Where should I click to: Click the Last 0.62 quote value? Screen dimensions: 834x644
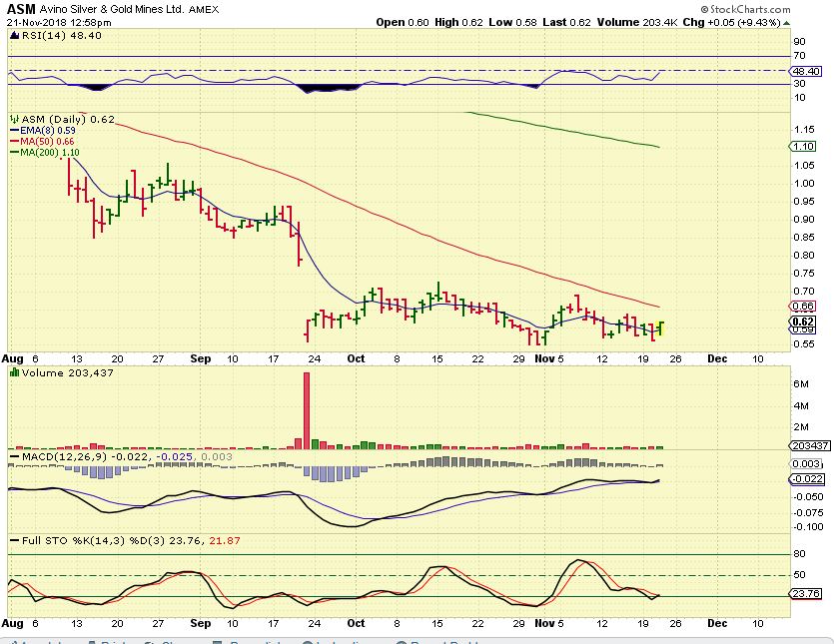[566, 22]
